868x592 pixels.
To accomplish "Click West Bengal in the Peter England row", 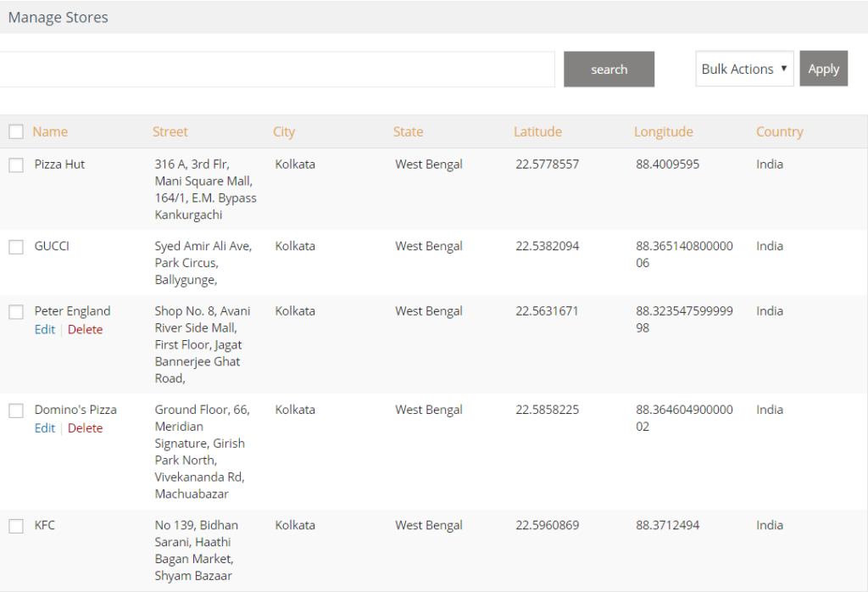I will [x=428, y=311].
